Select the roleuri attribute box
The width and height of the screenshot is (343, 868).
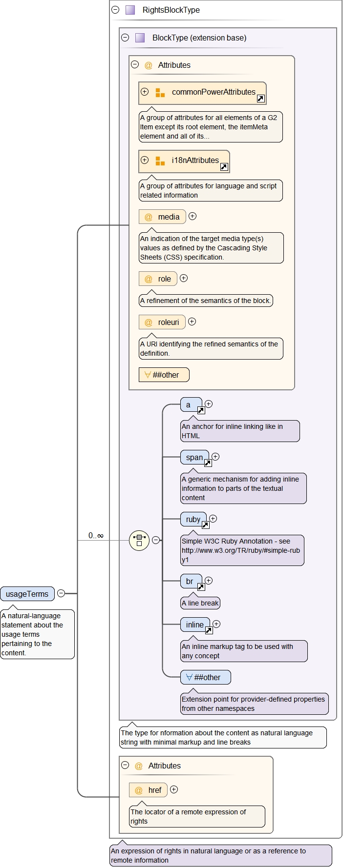(x=162, y=322)
